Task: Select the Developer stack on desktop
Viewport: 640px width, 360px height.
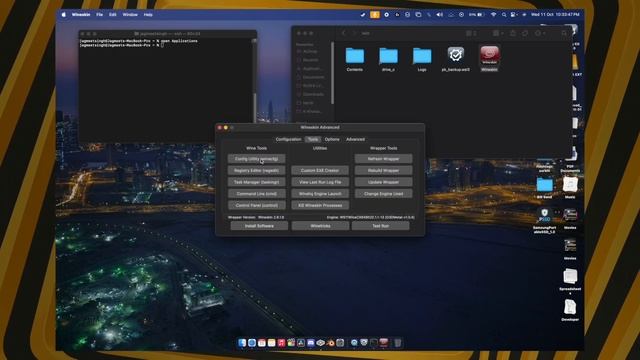Action: (x=570, y=310)
